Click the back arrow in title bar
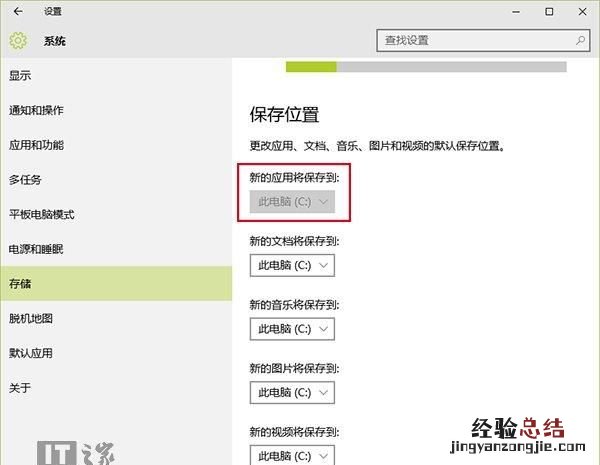Image resolution: width=600 pixels, height=465 pixels. [17, 12]
